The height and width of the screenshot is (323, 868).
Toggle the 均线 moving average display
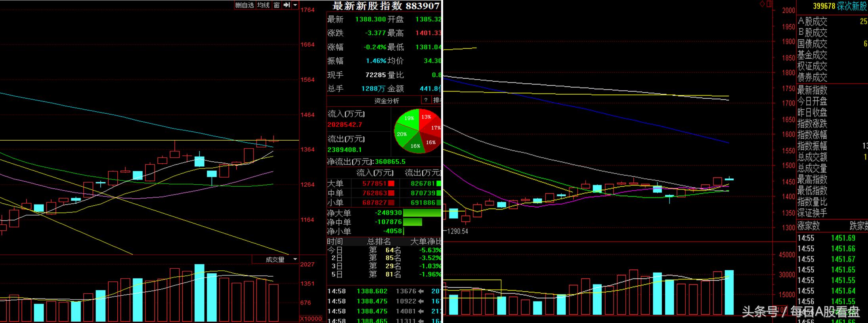[x=263, y=5]
